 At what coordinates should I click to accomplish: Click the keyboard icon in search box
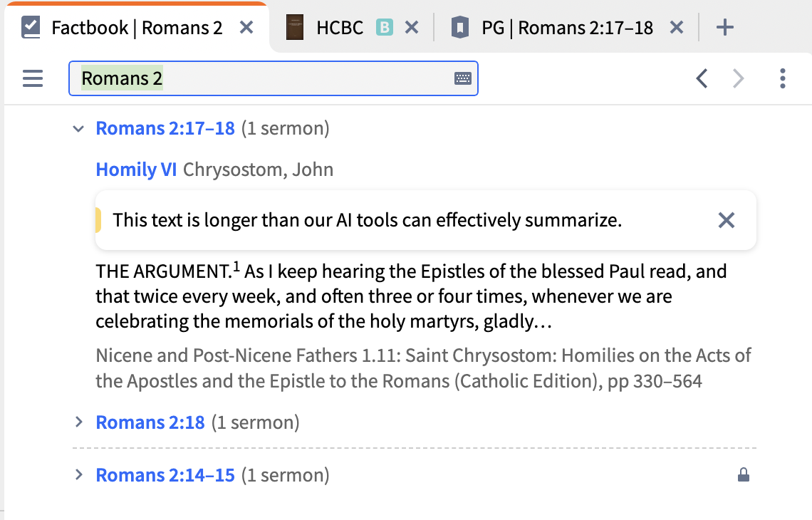point(462,78)
